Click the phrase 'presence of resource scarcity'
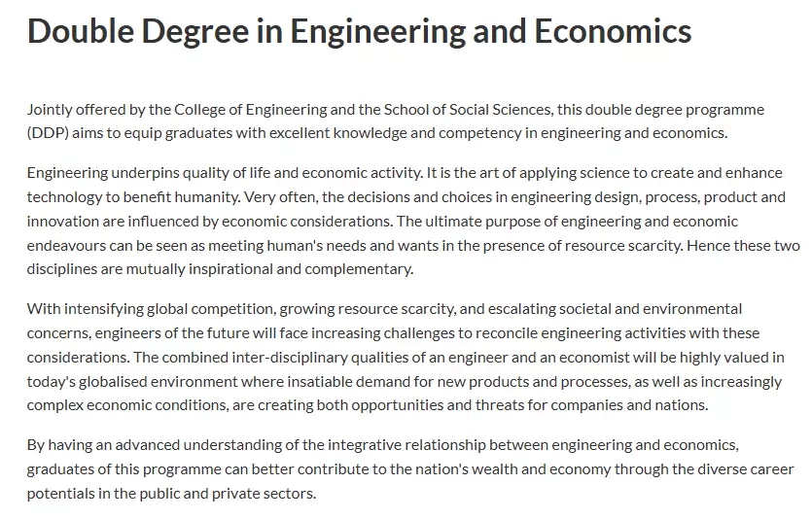This screenshot has height=519, width=812. 583,245
